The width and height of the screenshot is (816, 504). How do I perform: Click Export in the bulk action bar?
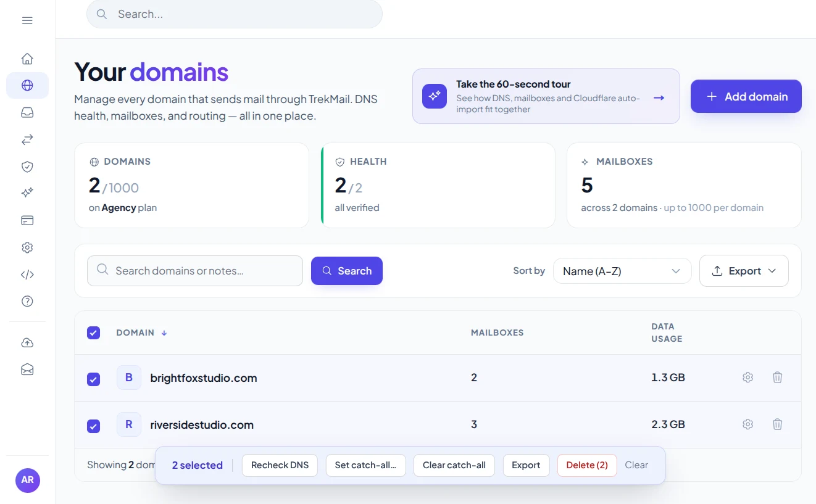(x=526, y=465)
